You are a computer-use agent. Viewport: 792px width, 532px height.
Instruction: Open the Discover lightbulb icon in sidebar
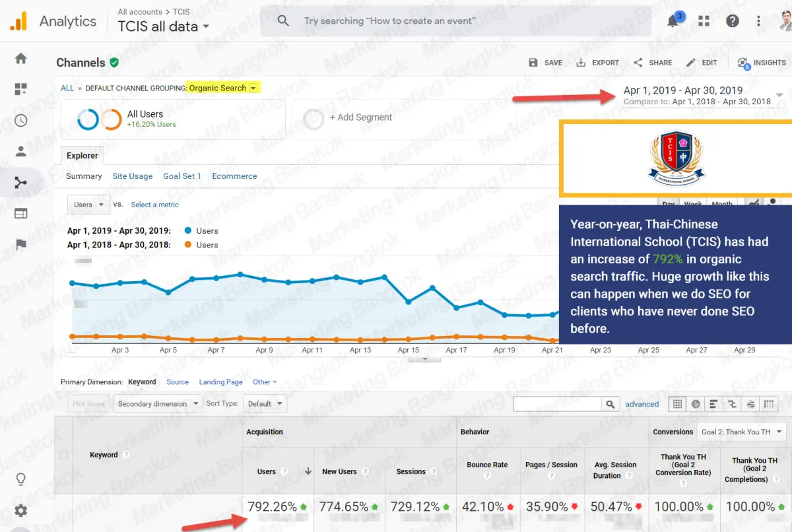tap(21, 479)
